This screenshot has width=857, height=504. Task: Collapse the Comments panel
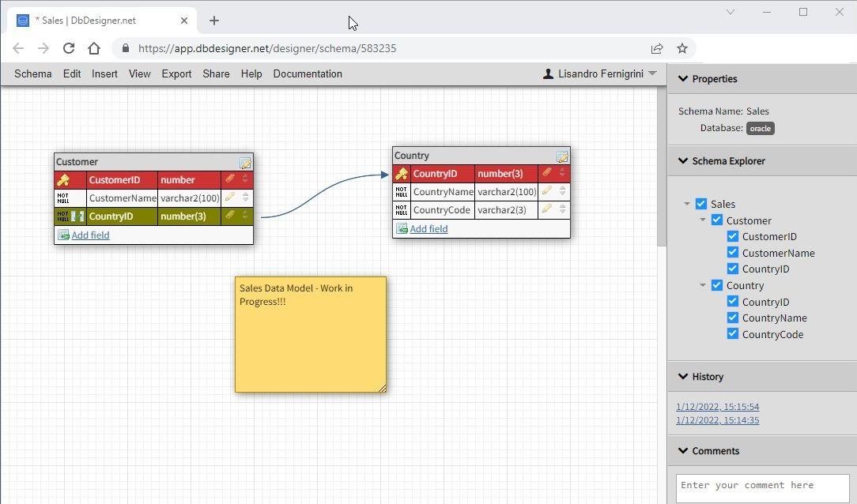pos(682,450)
